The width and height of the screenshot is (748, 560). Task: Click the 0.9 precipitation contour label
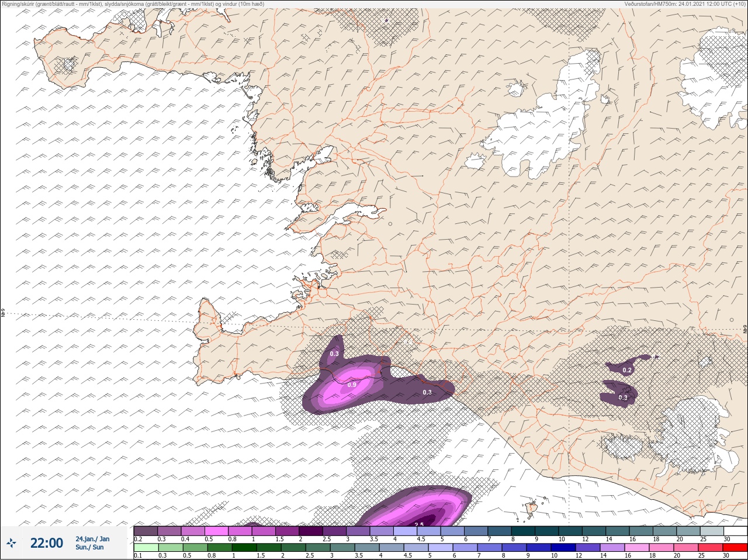click(x=352, y=385)
